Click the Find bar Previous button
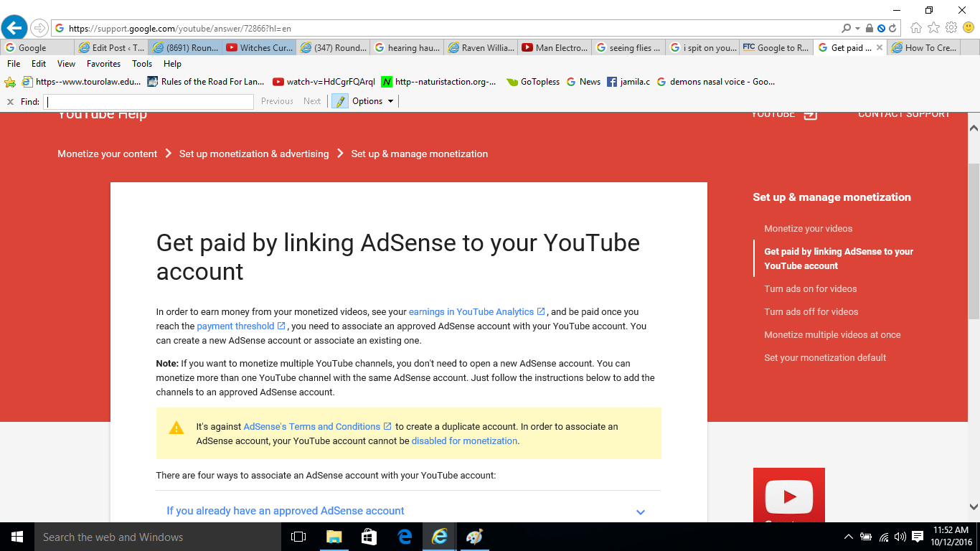The width and height of the screenshot is (980, 551). (277, 101)
